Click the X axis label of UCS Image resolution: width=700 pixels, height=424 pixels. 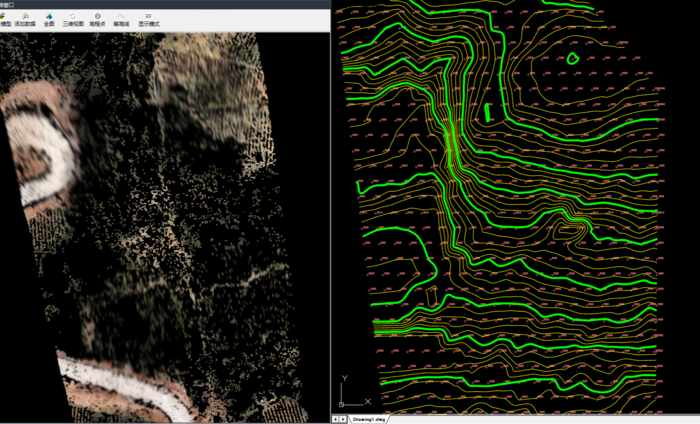point(368,401)
